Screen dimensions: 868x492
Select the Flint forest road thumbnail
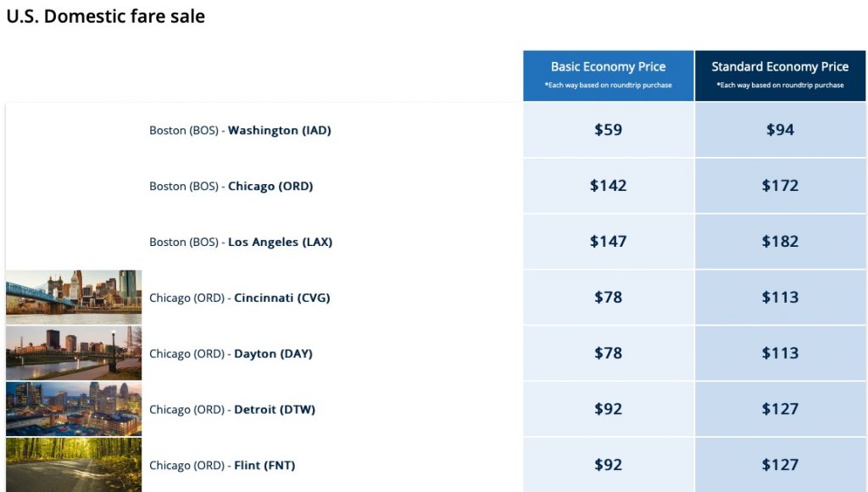pyautogui.click(x=74, y=464)
